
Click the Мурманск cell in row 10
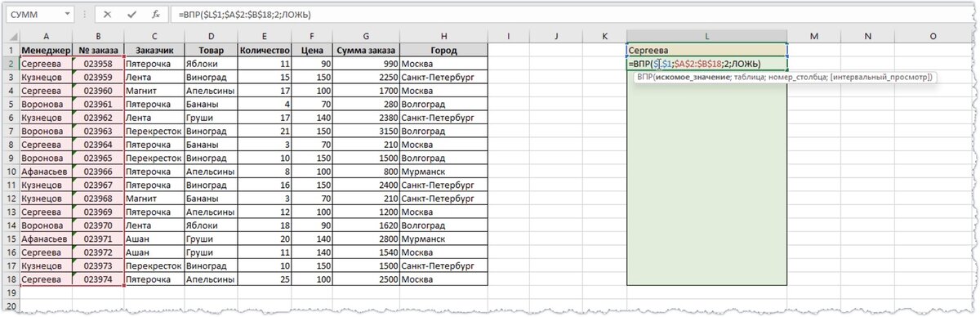pyautogui.click(x=443, y=172)
